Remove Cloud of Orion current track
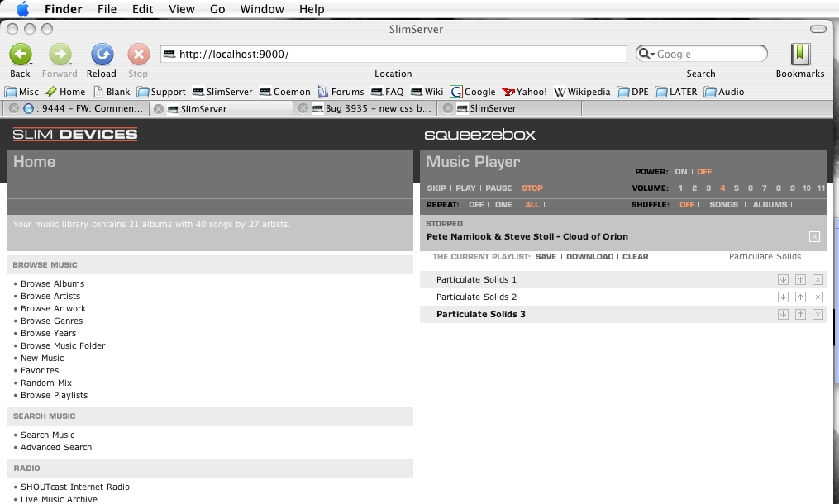Viewport: 839px width, 504px height. click(x=814, y=237)
